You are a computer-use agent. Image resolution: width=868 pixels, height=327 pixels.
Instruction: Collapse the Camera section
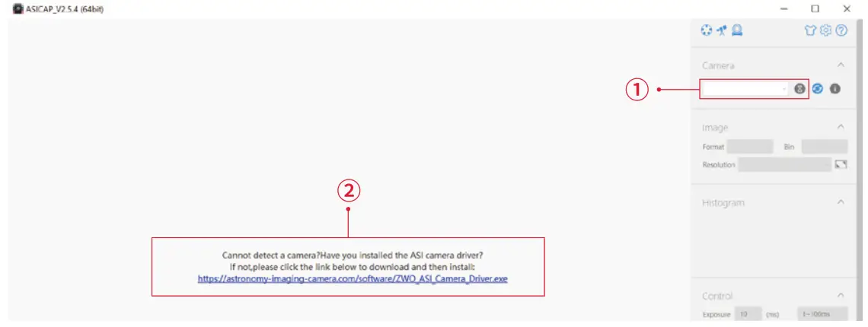point(841,65)
